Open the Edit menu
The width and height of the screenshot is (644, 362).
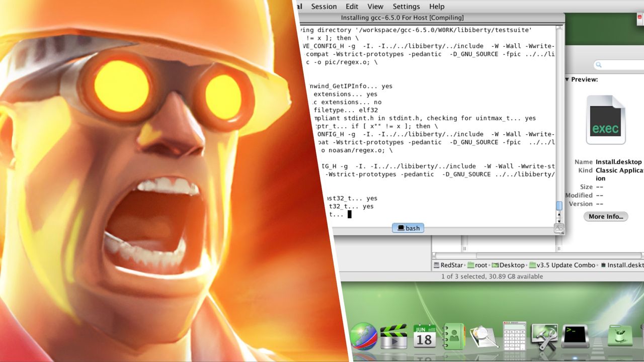tap(352, 7)
